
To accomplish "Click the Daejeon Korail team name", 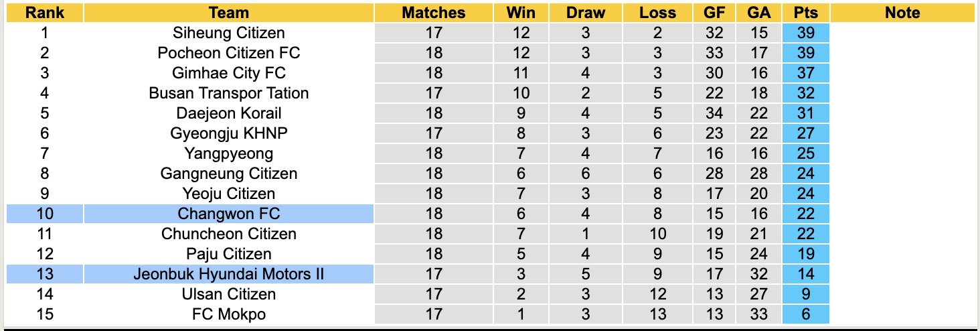I will (x=228, y=113).
